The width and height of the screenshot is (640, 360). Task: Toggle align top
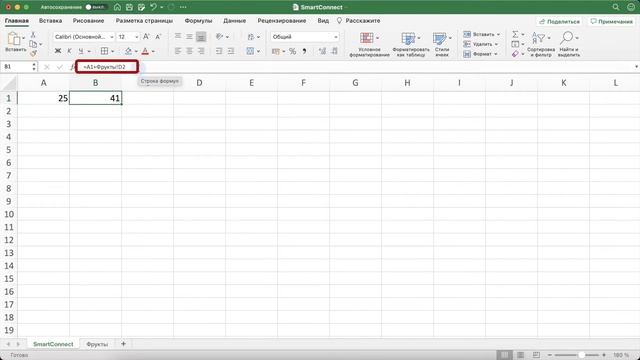178,37
